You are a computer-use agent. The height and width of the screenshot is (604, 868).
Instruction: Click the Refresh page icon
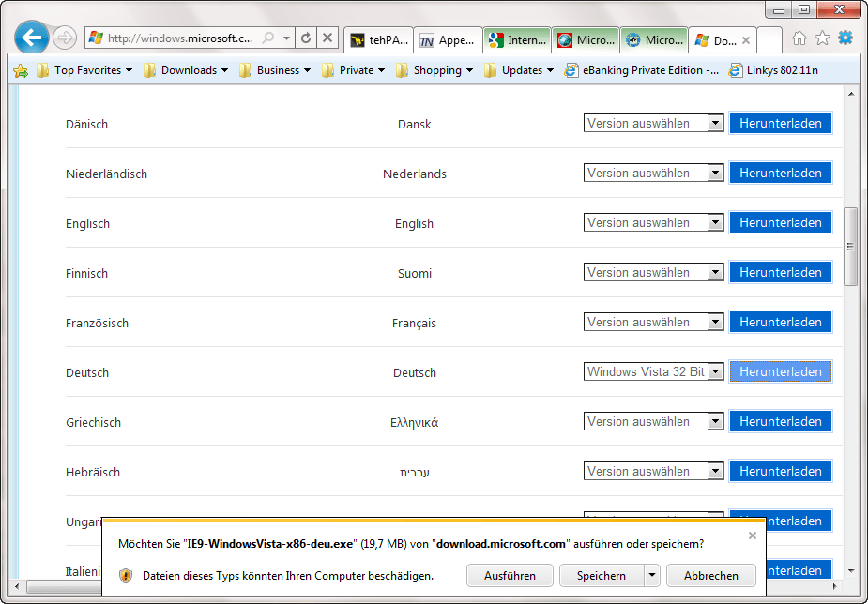(306, 38)
